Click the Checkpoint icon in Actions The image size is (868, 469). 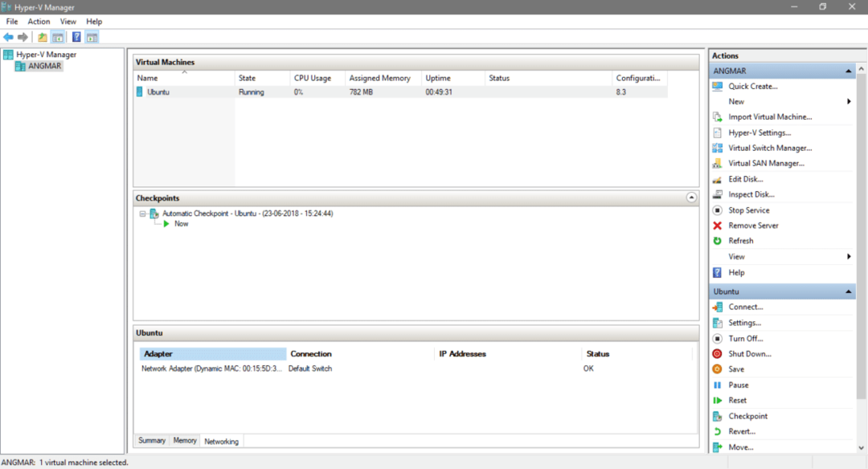717,416
